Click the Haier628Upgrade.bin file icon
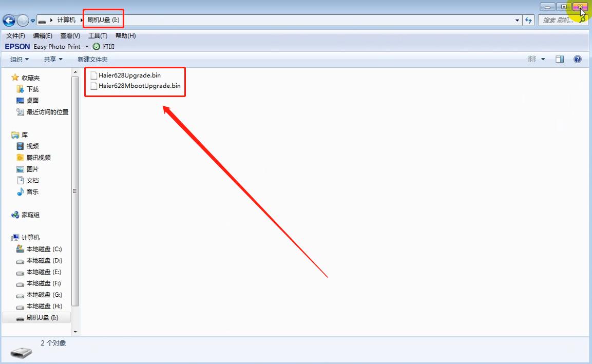 click(93, 75)
